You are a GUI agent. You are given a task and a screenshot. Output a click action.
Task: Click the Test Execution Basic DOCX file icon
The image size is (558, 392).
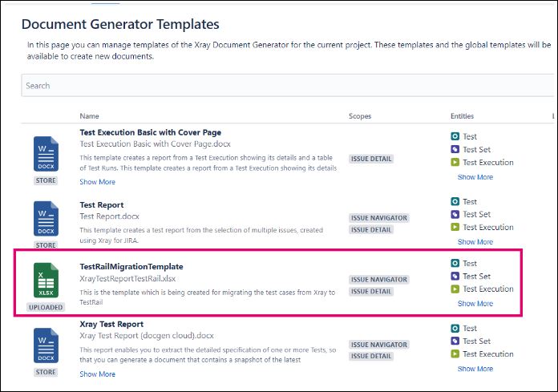[45, 154]
